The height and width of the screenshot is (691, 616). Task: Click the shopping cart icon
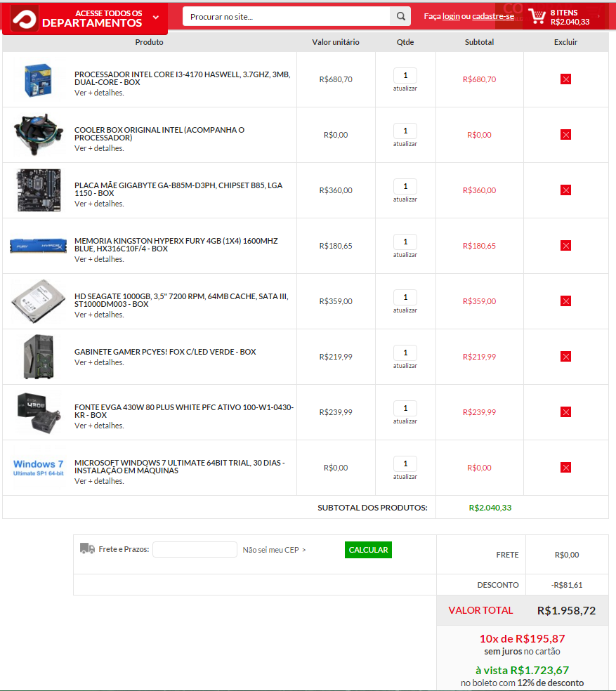tap(537, 16)
